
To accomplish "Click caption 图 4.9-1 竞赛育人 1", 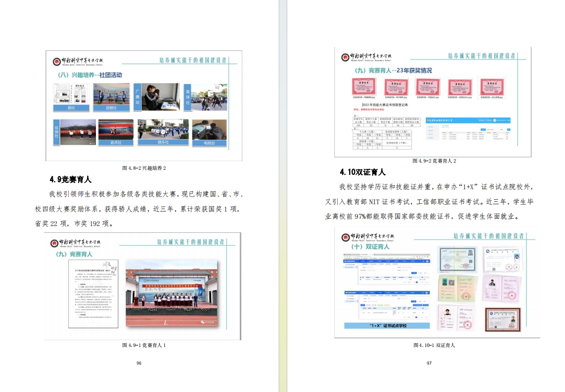I will click(x=144, y=345).
